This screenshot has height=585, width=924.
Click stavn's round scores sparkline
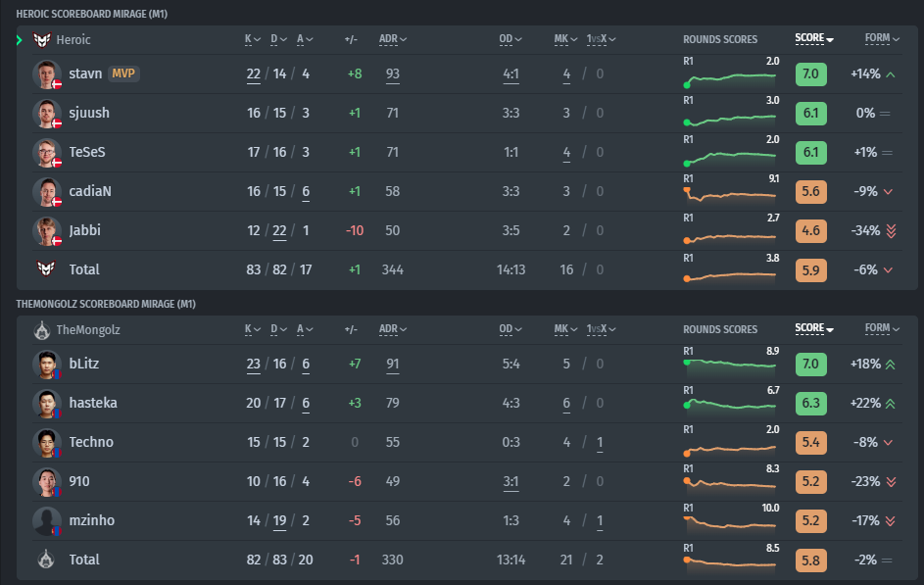[731, 78]
